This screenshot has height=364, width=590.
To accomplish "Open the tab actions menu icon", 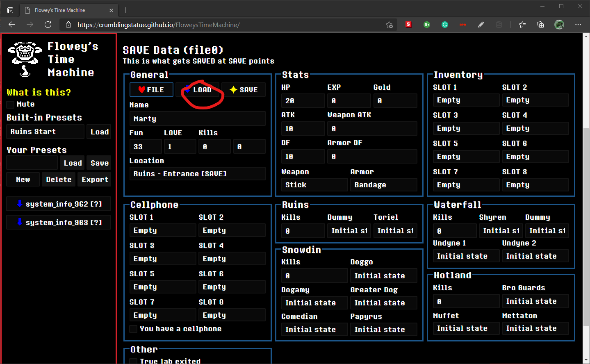I will point(10,10).
